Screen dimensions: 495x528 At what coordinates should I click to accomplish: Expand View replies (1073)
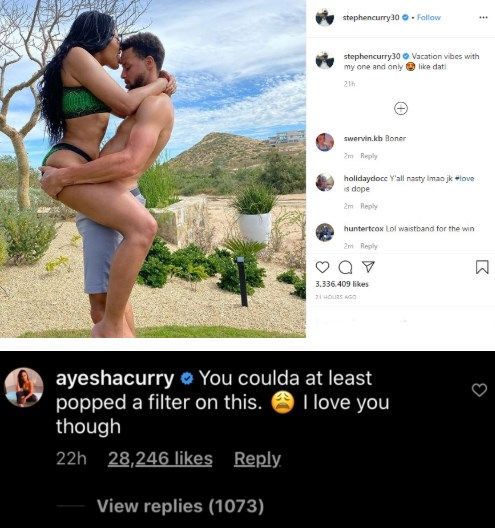click(x=180, y=506)
